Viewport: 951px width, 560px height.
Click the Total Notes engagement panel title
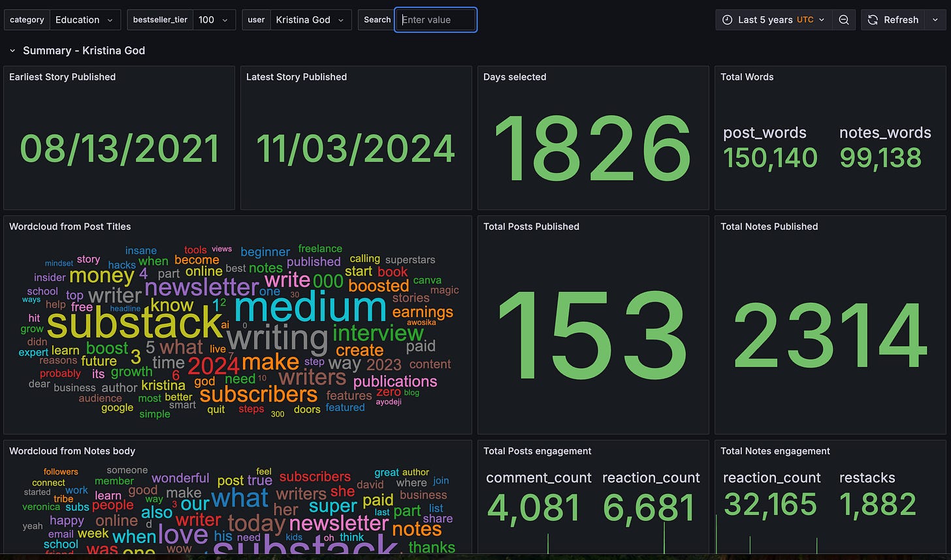tap(775, 451)
